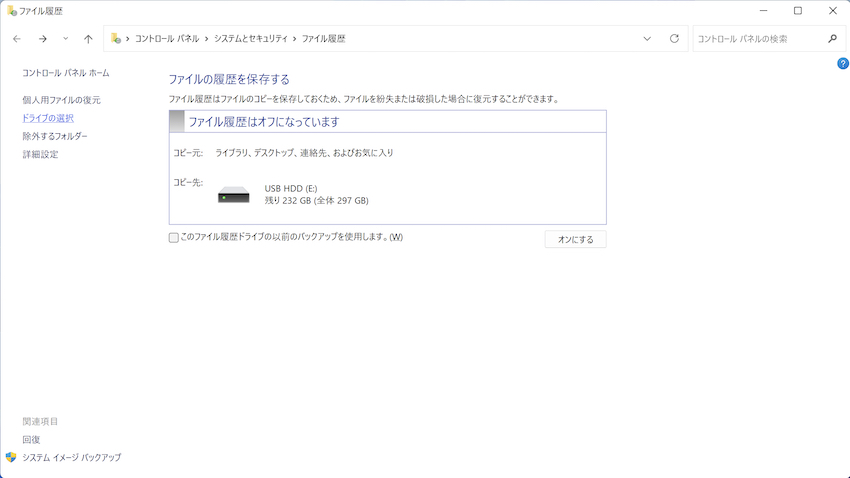Expand chevron after コントロール パネル breadcrumb
Viewport: 850px width, 478px height.
207,39
